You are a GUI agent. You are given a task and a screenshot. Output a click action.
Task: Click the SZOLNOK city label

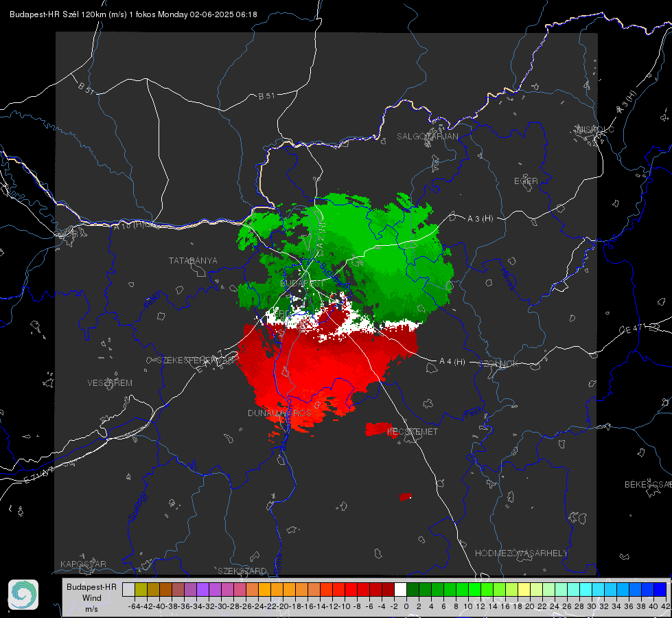[498, 364]
